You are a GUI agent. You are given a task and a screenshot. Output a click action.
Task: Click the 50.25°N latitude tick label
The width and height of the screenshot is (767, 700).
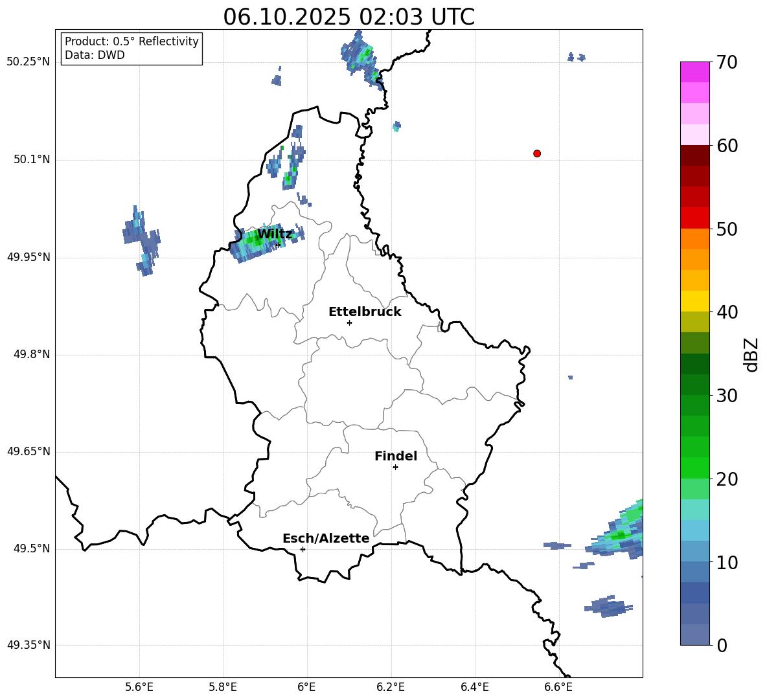coord(28,62)
